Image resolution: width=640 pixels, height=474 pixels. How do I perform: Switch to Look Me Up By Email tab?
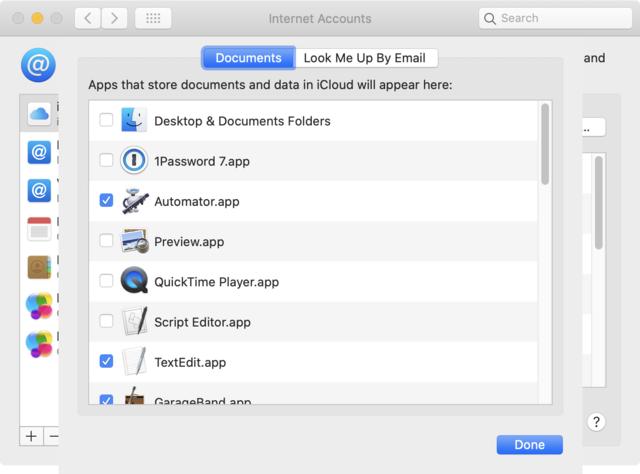tap(365, 58)
